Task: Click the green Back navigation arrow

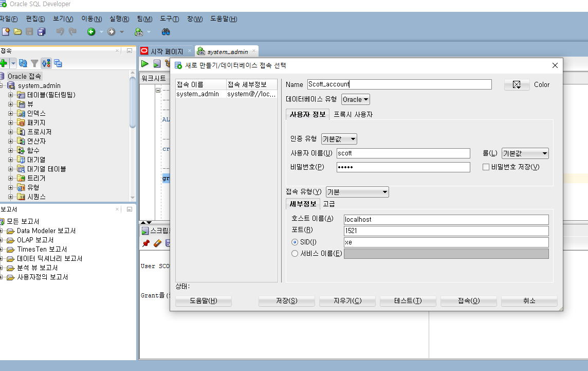Action: pos(91,32)
